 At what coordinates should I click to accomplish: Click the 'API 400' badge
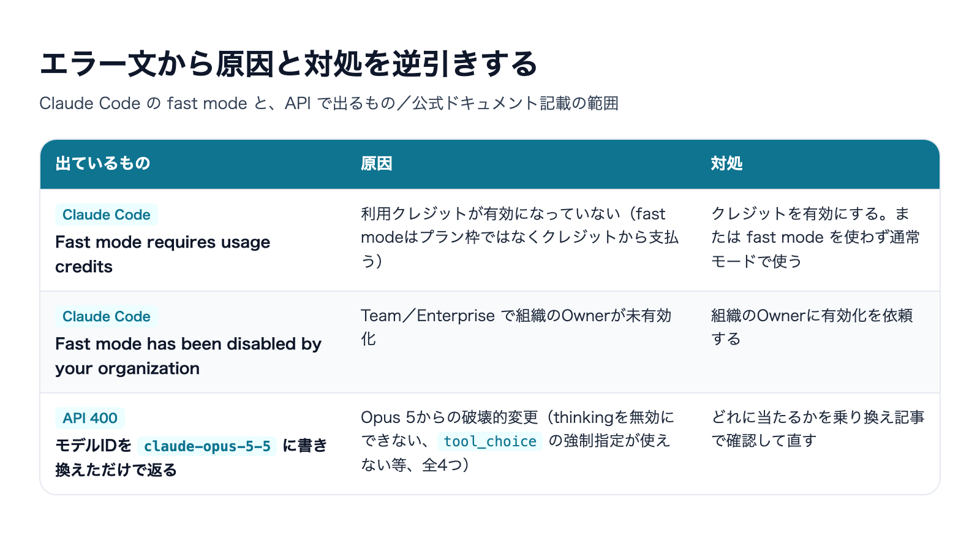90,418
